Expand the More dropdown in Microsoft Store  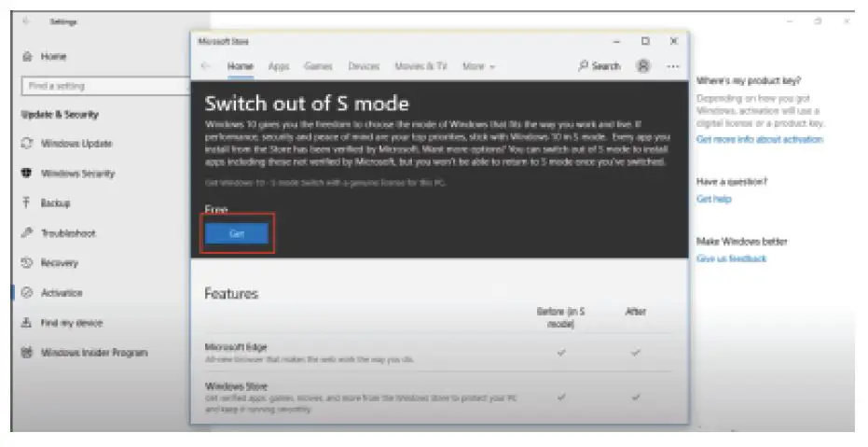pos(479,66)
